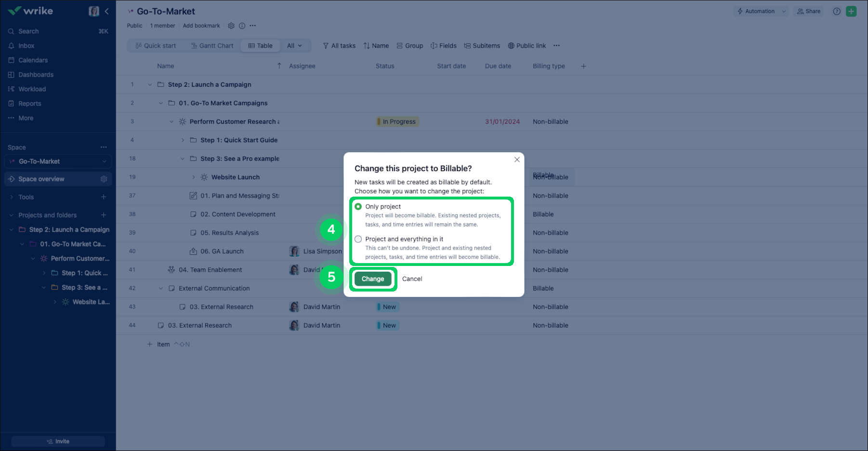Click New status on row 43

click(x=388, y=307)
